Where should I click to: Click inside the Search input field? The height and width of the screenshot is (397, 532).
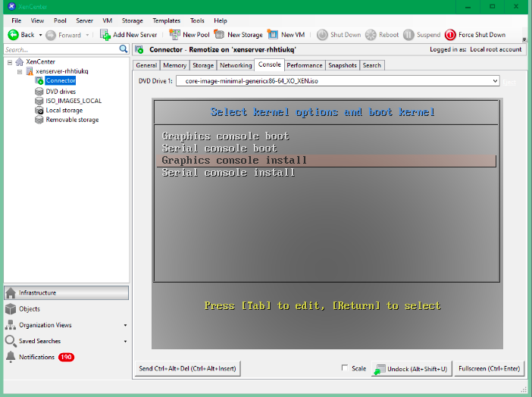point(61,49)
